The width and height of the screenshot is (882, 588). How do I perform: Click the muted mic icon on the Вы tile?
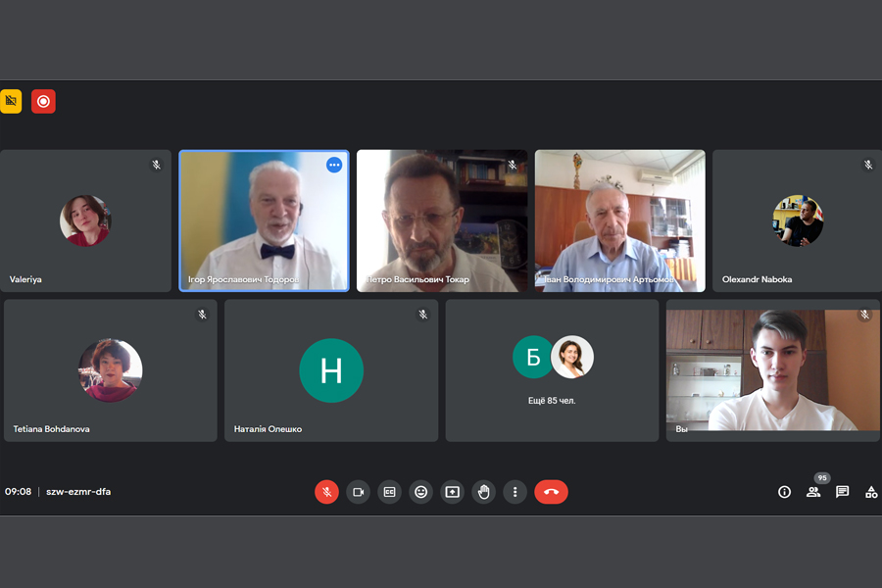click(x=864, y=315)
